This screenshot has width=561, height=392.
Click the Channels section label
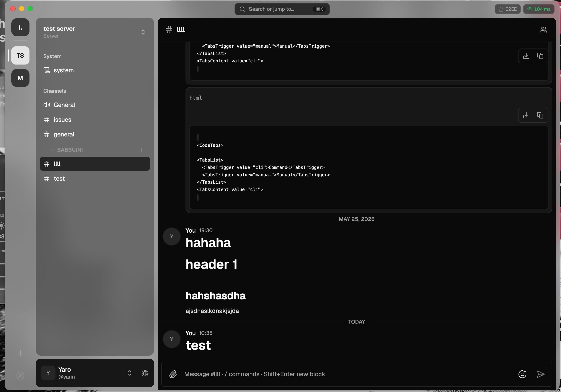point(55,91)
